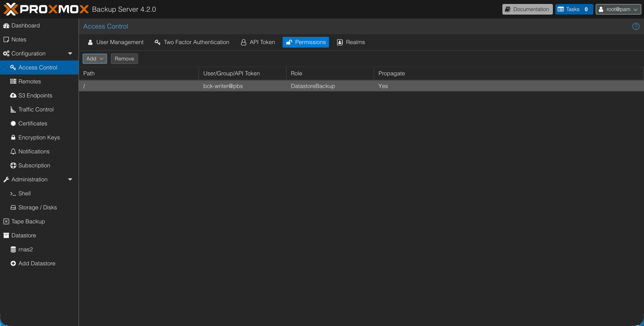644x326 pixels.
Task: Click the Remotes server icon
Action: 13,81
